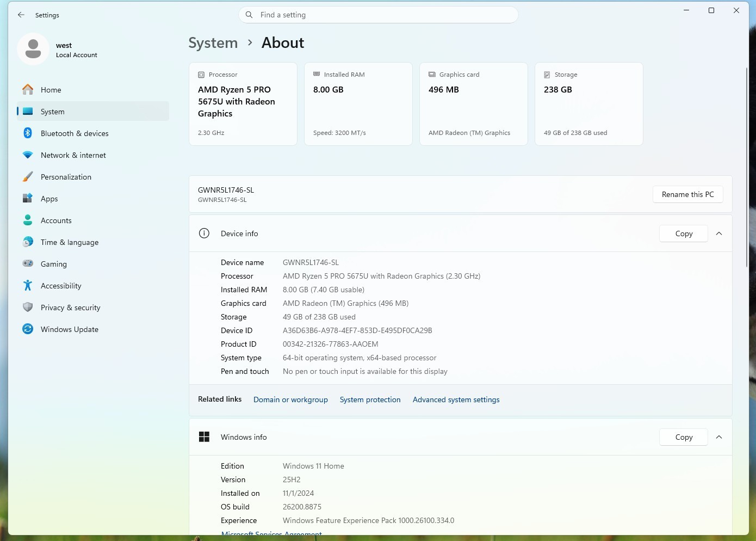Click the Edition value Windows 11 Home
This screenshot has width=756, height=541.
313,466
